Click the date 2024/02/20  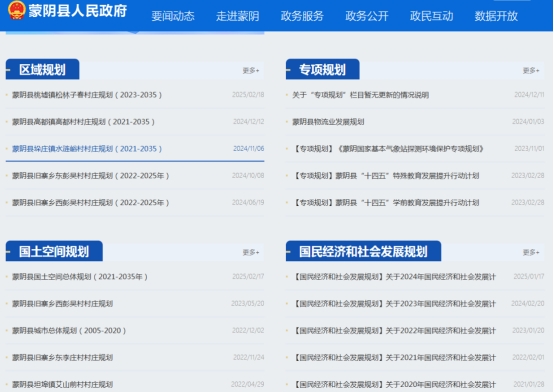pos(528,303)
